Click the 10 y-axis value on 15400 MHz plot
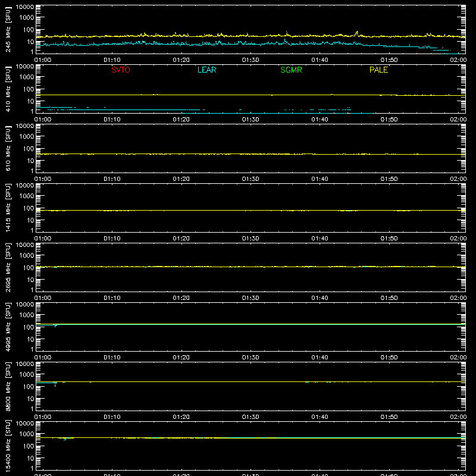476x476 pixels. [30, 458]
